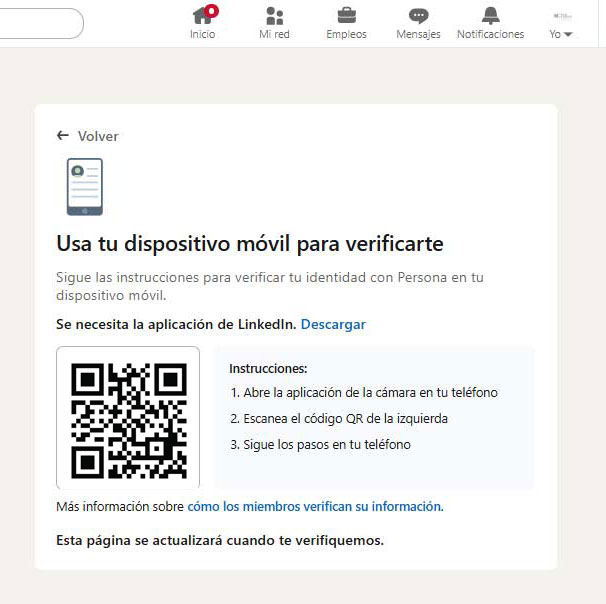
Task: Click the search input field
Action: pyautogui.click(x=42, y=24)
